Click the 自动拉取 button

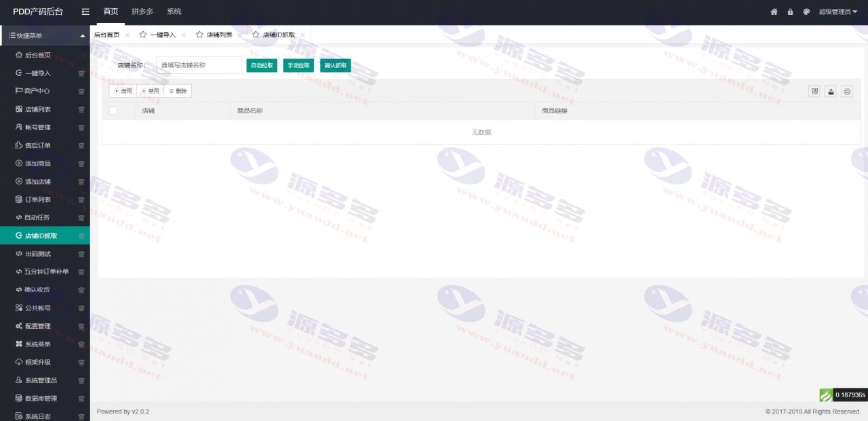coord(262,66)
